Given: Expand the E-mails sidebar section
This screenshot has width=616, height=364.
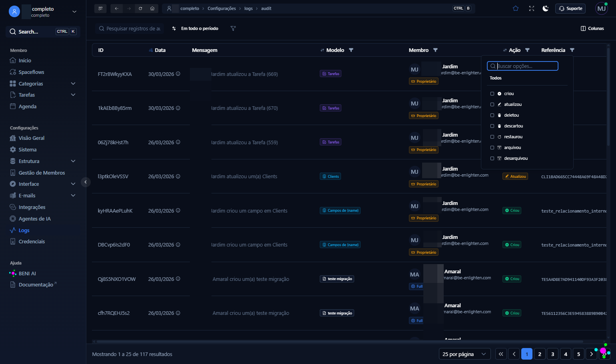Looking at the screenshot, I should 73,195.
